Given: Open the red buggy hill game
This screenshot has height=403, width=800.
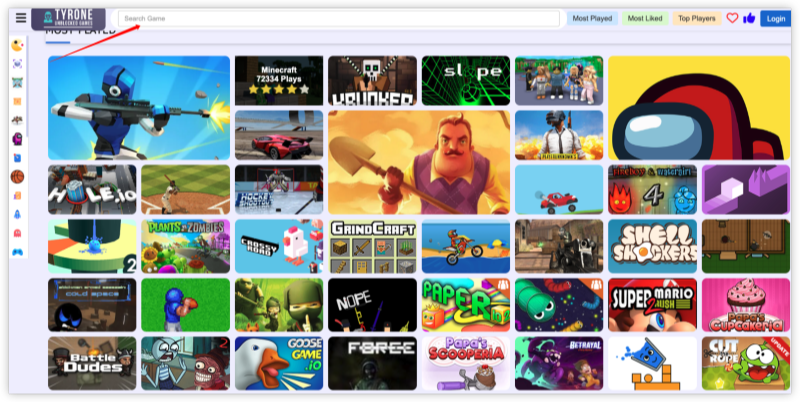Looking at the screenshot, I should click(559, 189).
